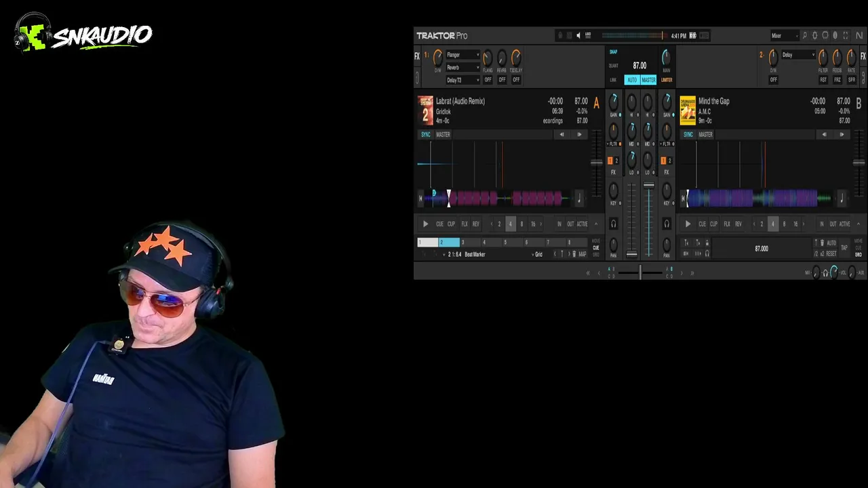The image size is (868, 488).
Task: Set Deck A as tempo MASTER
Action: (x=443, y=135)
